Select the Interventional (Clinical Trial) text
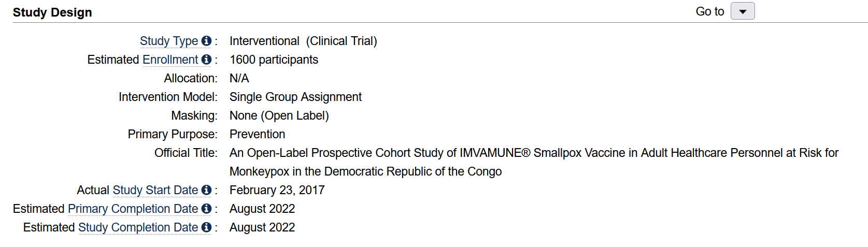This screenshot has height=247, width=868. click(x=303, y=41)
